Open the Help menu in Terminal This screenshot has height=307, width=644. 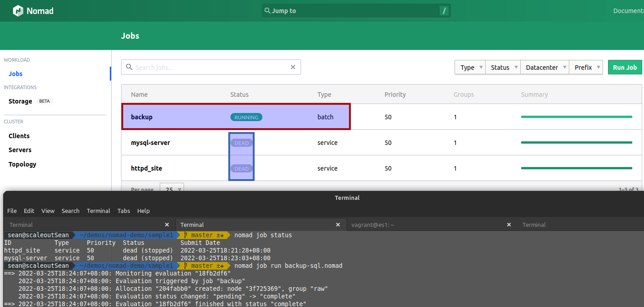tap(144, 211)
